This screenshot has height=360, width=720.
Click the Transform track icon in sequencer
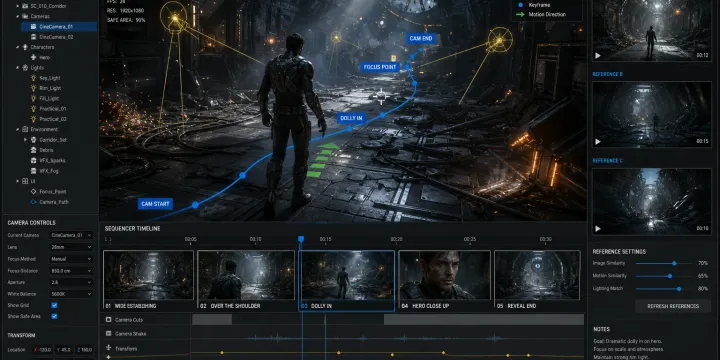[109, 348]
